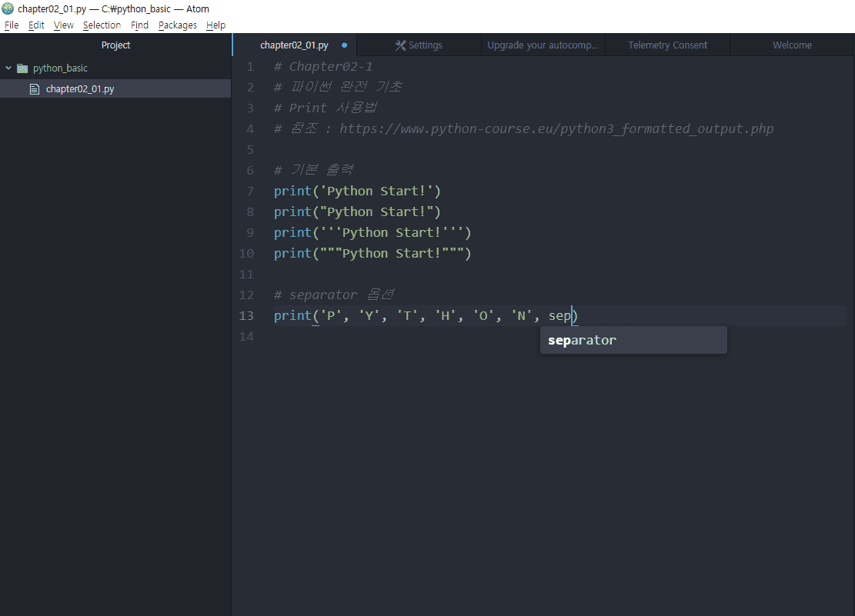
Task: Open the Packages menu
Action: [177, 25]
